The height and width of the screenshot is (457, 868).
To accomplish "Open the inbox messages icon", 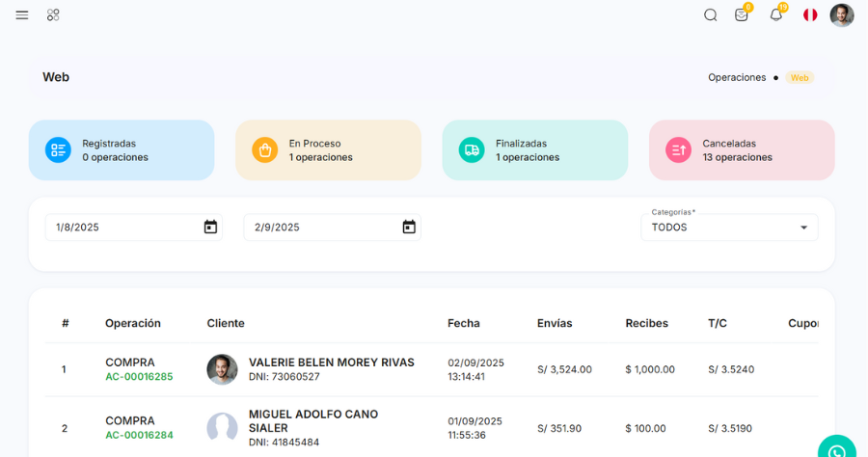I will (x=742, y=15).
